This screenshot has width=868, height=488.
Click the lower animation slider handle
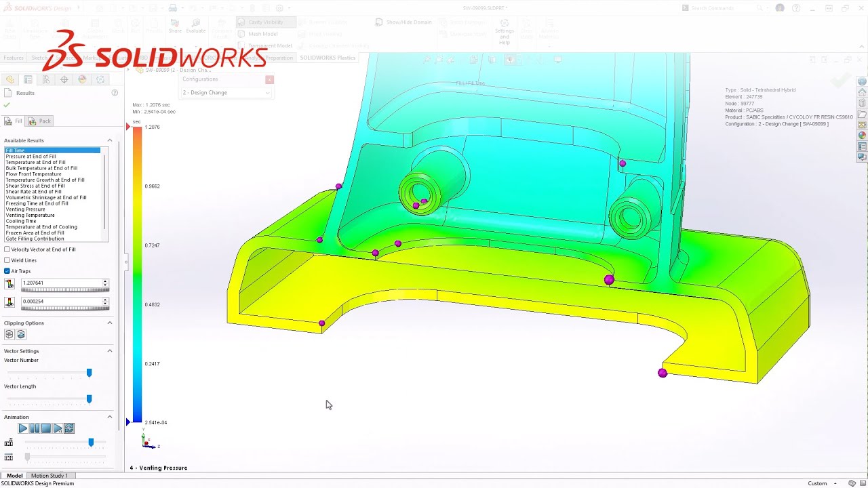(27, 457)
